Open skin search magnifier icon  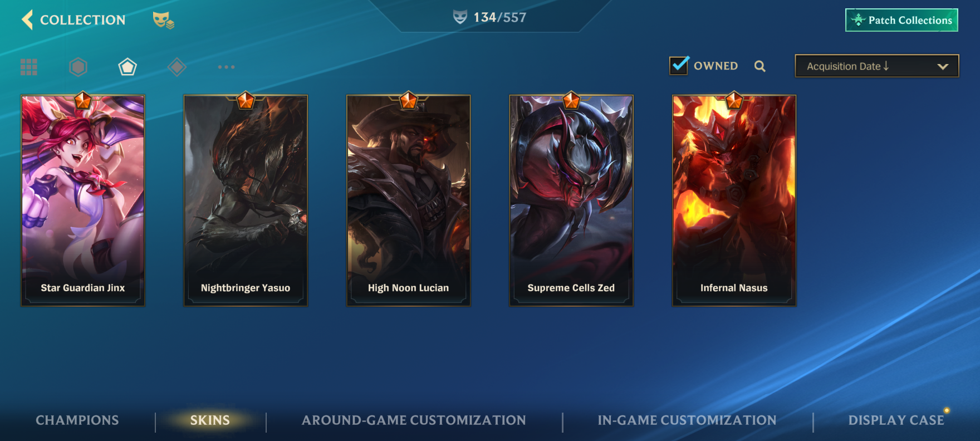759,66
